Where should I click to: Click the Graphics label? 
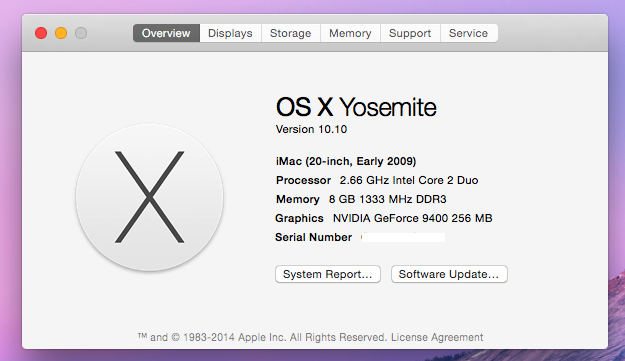(299, 218)
